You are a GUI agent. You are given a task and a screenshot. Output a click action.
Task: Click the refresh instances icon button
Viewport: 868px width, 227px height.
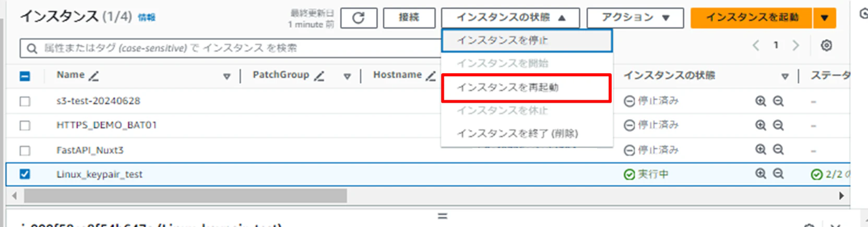click(x=359, y=18)
